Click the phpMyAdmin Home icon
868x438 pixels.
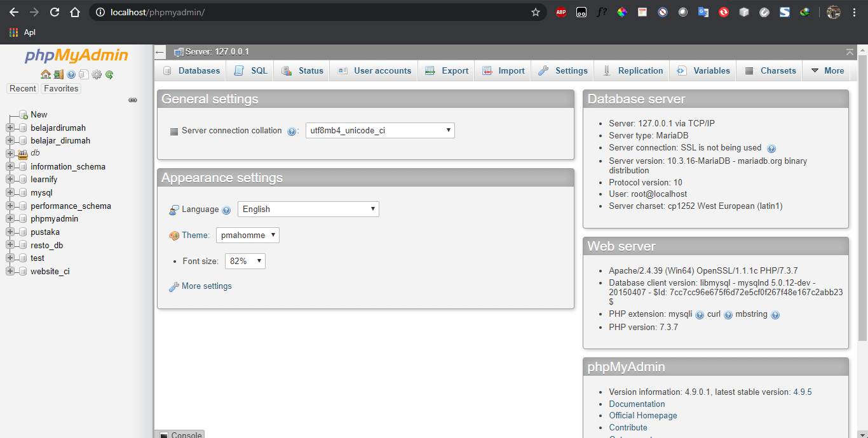coord(46,74)
